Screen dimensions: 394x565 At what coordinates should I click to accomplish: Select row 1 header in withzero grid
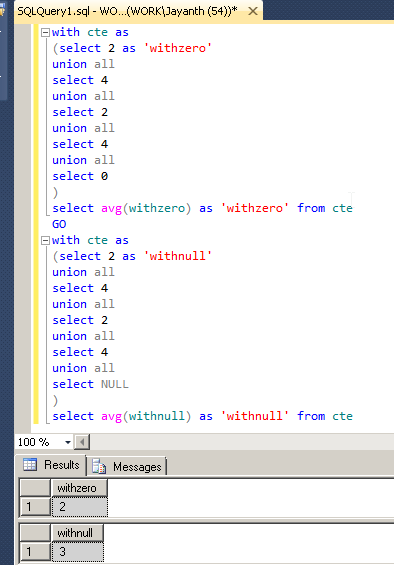(35, 507)
